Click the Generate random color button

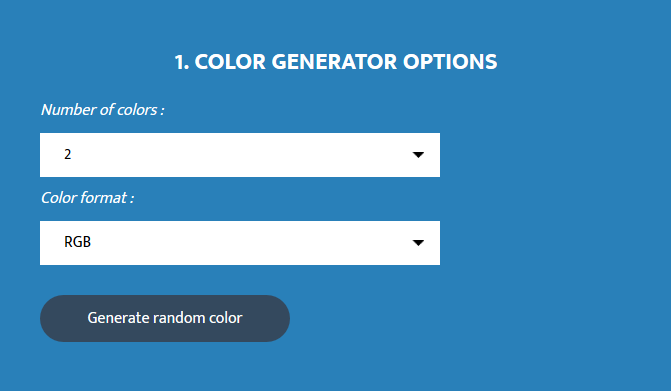(x=165, y=318)
